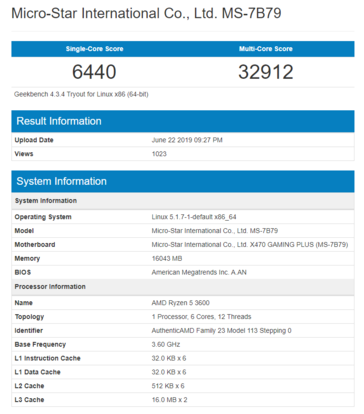Select the multi-core score value 32912
The height and width of the screenshot is (414, 364).
point(266,72)
